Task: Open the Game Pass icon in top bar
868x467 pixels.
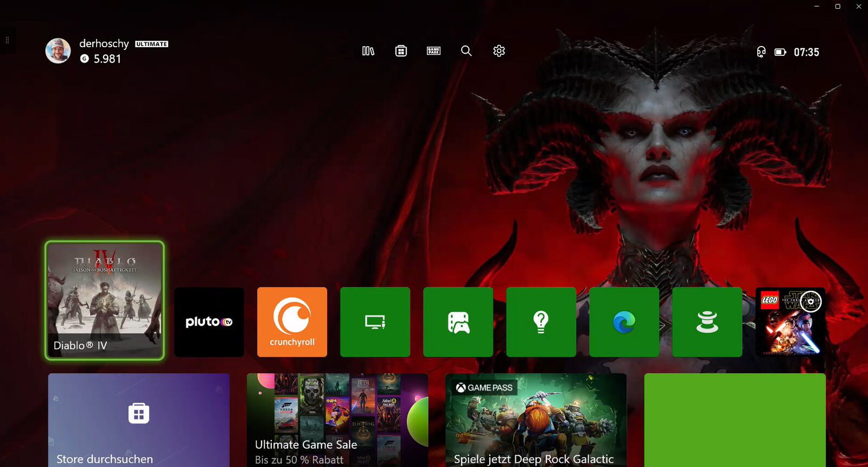Action: (x=433, y=51)
